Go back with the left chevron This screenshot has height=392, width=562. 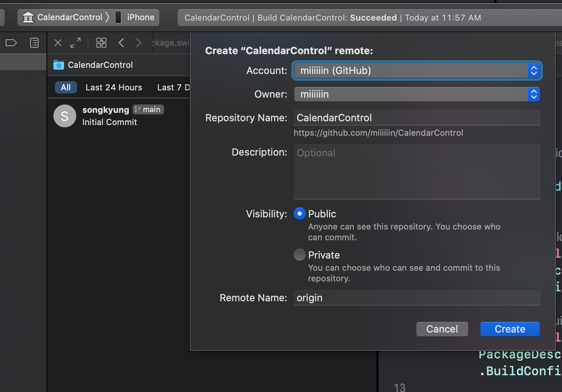(x=121, y=43)
